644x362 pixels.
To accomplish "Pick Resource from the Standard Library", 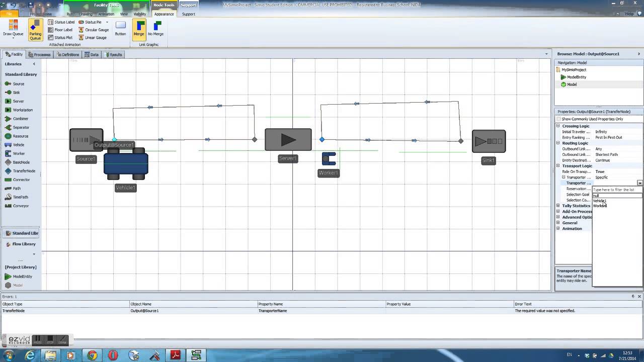I will [x=17, y=136].
